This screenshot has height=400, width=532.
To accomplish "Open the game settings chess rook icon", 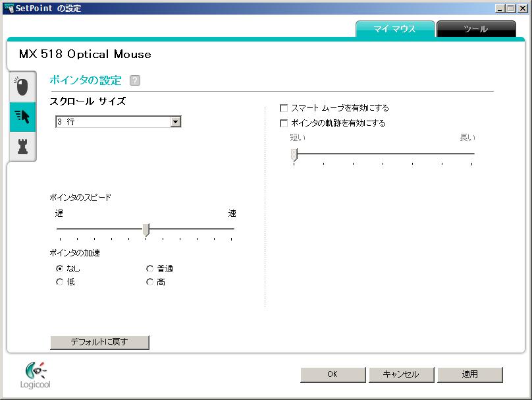I will tap(22, 146).
